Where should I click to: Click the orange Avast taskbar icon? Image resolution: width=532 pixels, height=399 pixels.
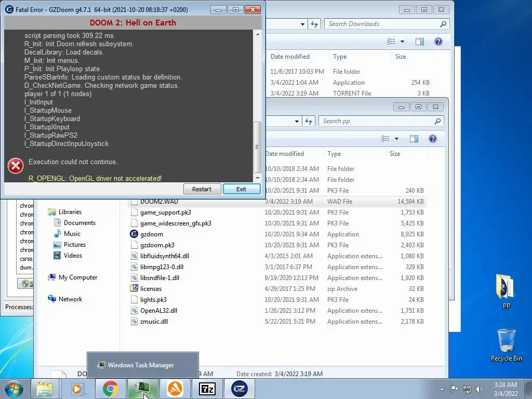[x=175, y=389]
